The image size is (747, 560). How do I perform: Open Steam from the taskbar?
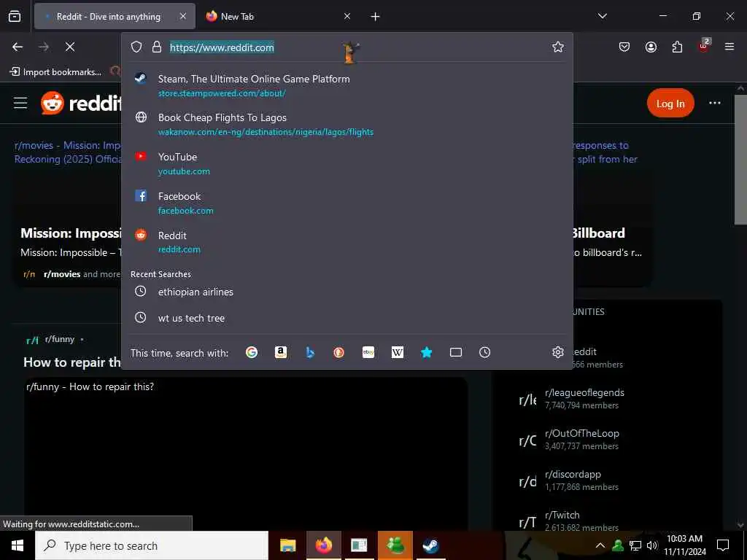tap(430, 545)
